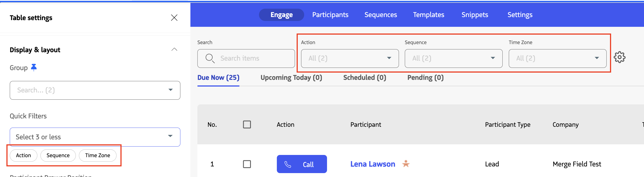Toggle the select-all checkbox in table header
This screenshot has width=644, height=177.
point(247,125)
